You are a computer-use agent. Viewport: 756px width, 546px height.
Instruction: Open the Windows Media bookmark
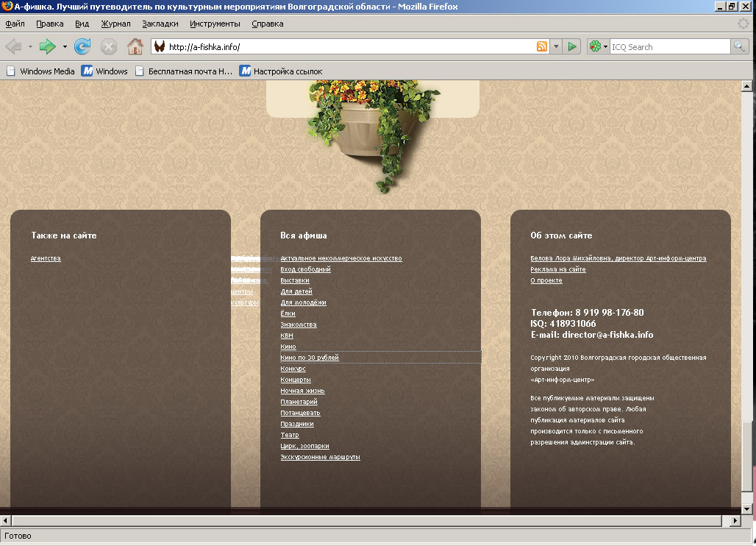point(41,71)
